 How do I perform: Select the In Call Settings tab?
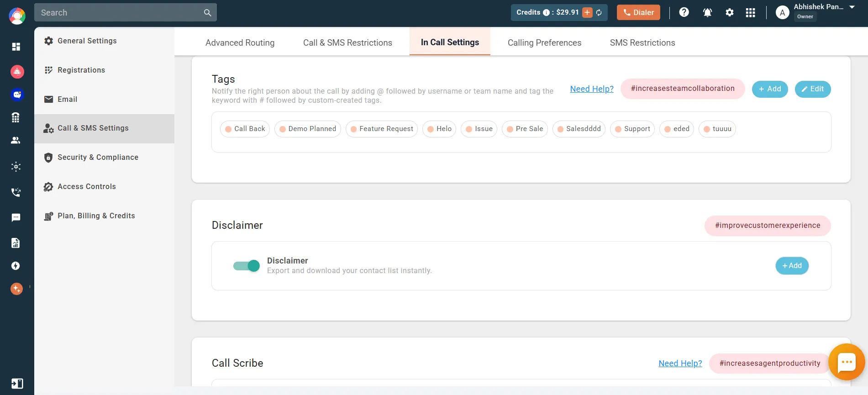450,42
